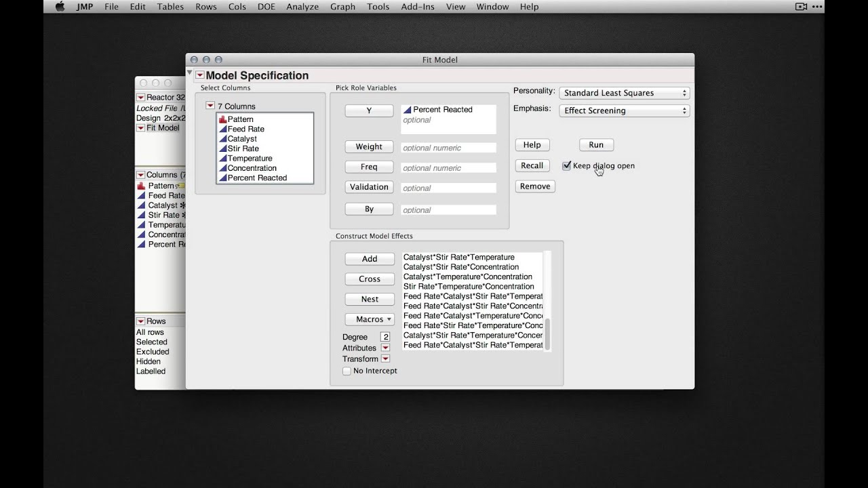Screen dimensions: 868x488
Task: Click the continuous icon beside Concentration in Select Columns
Action: click(x=222, y=168)
